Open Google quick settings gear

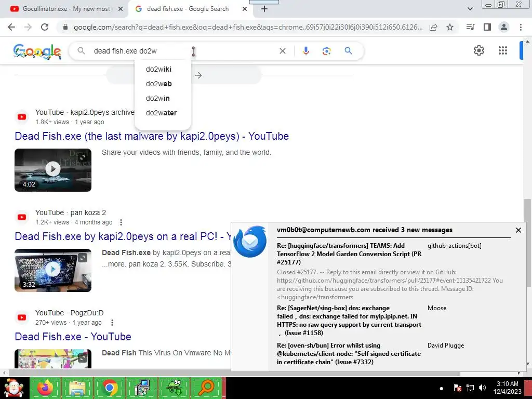pos(478,50)
